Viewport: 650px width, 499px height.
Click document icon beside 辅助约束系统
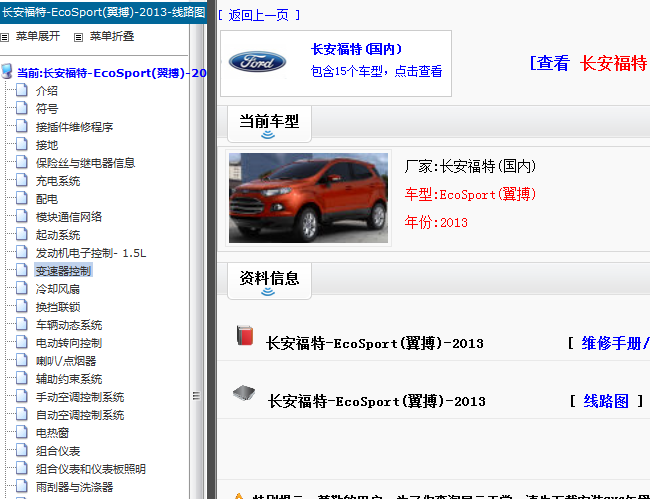(x=22, y=378)
